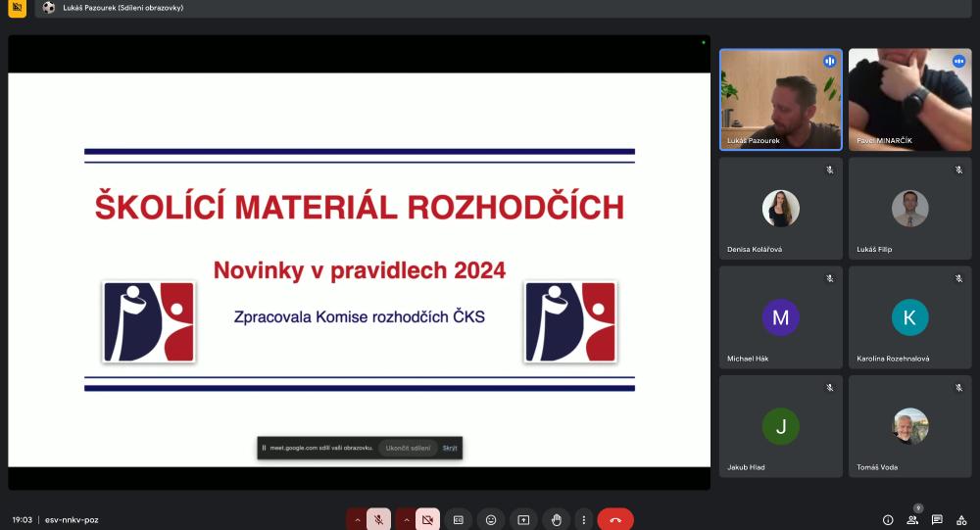This screenshot has height=530, width=980.
Task: Click the Skrýt link in sharing bar
Action: click(x=450, y=448)
